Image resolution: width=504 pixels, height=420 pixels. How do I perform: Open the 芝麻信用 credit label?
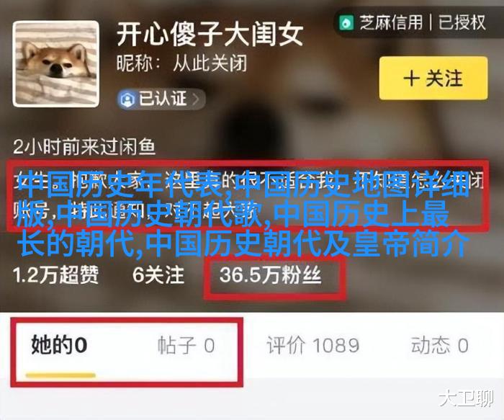390,22
